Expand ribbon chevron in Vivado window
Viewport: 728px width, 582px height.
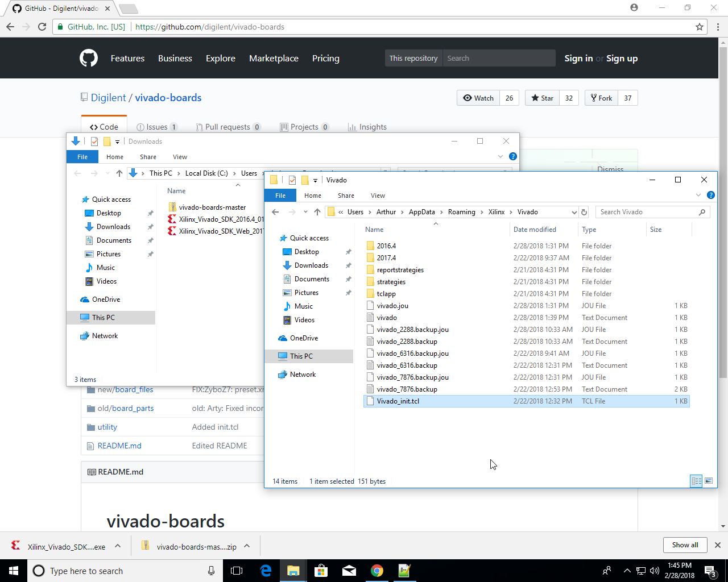click(x=698, y=195)
